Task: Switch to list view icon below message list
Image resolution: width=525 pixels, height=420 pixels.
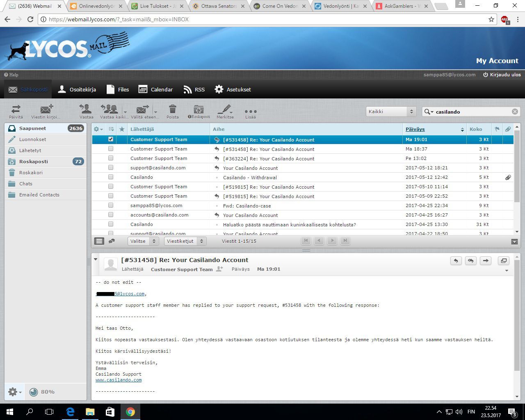Action: 99,241
